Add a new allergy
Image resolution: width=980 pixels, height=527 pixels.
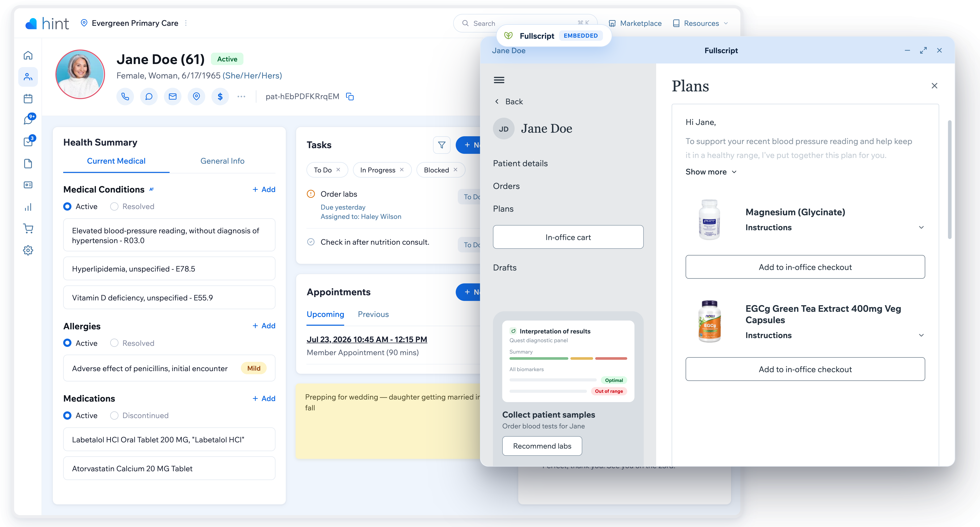[264, 326]
